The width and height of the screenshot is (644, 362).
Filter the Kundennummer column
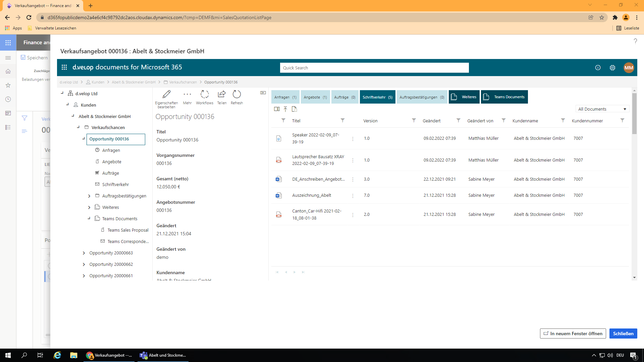622,120
